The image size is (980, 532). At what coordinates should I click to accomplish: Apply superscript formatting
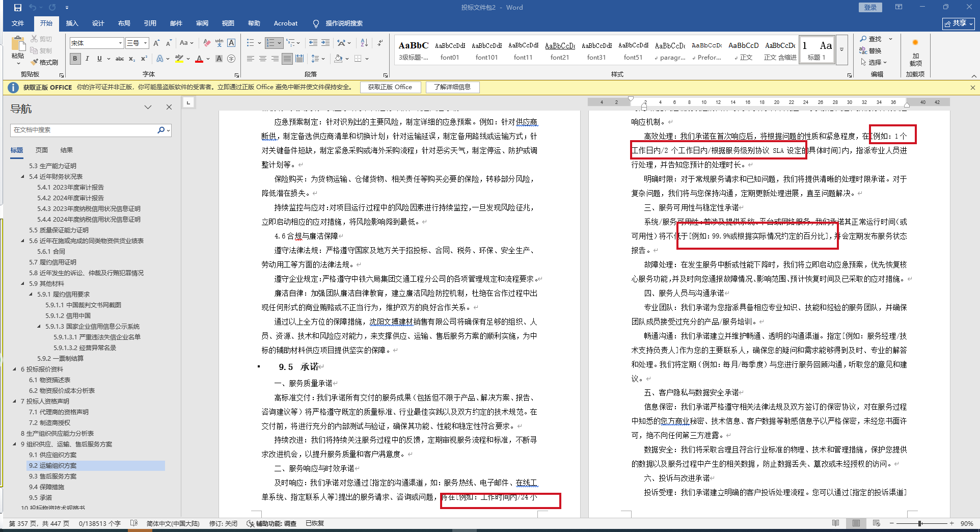[x=144, y=59]
